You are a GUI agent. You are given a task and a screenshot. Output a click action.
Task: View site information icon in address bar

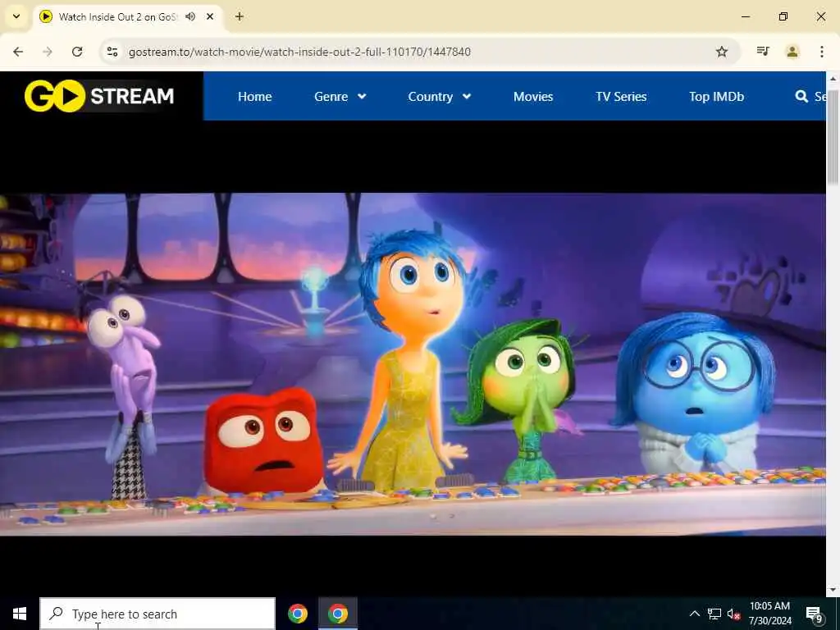tap(112, 52)
